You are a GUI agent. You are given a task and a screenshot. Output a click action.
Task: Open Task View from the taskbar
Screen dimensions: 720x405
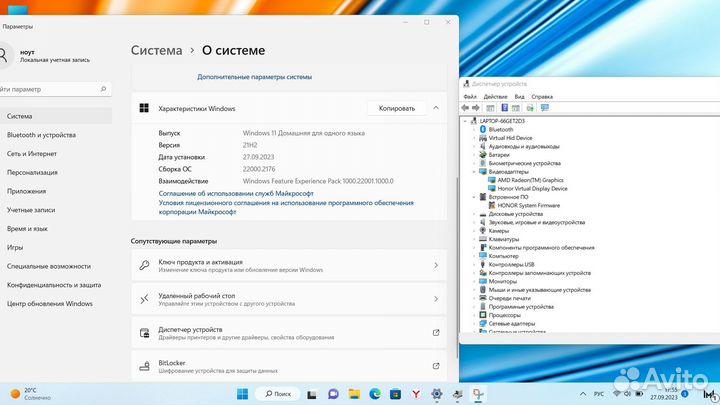point(312,394)
